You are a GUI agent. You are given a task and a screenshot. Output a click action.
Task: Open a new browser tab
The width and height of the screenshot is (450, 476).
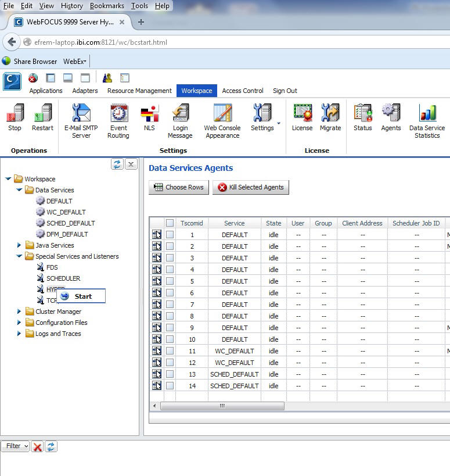click(141, 22)
